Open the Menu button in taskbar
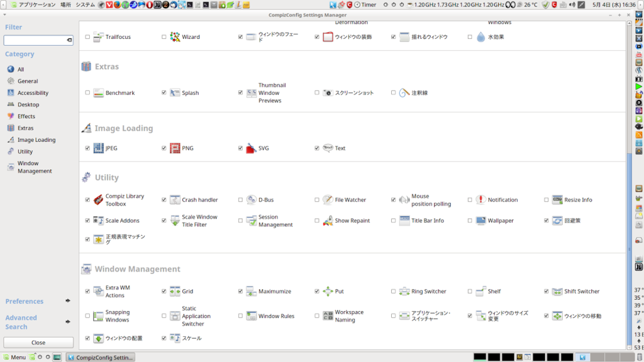 [x=15, y=358]
